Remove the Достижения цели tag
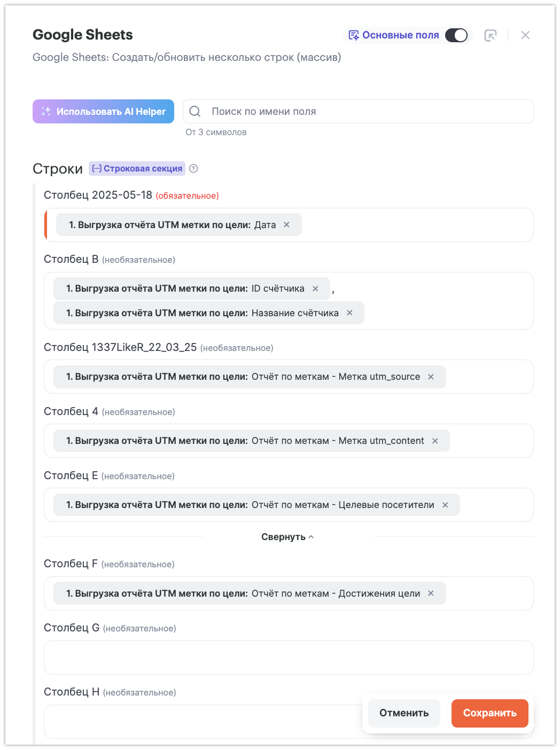This screenshot has width=560, height=750. click(x=431, y=593)
